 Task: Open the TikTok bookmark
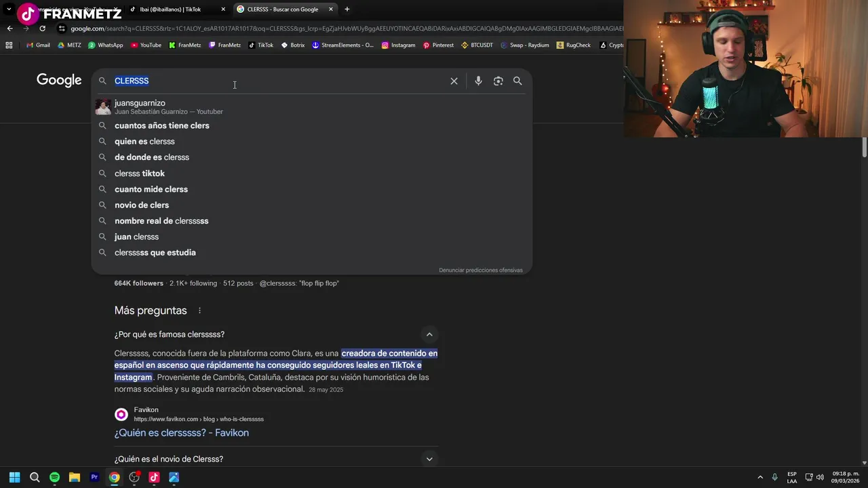(261, 45)
